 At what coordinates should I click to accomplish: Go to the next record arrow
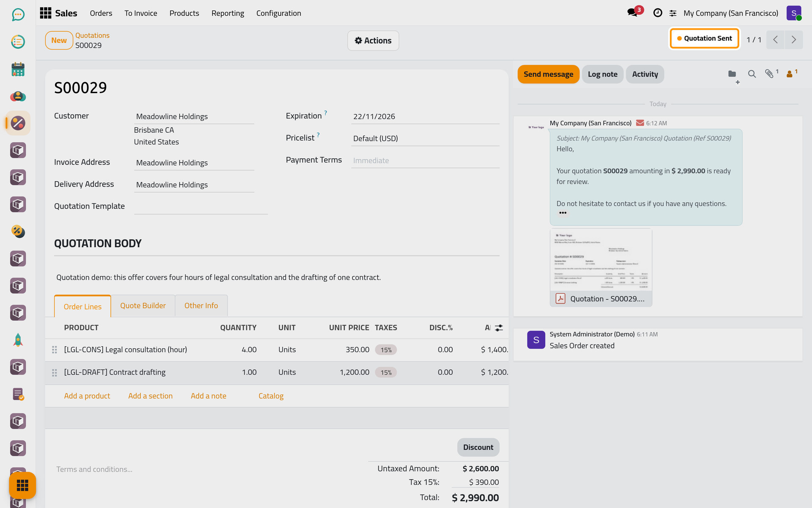(x=794, y=40)
